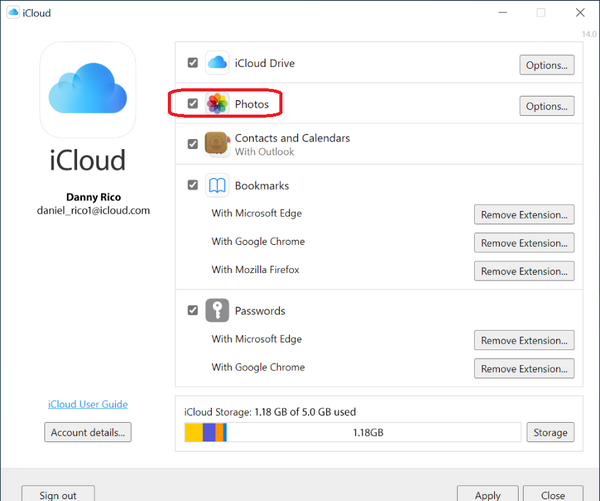Click the Close button at bottom
The width and height of the screenshot is (600, 501).
(x=553, y=495)
